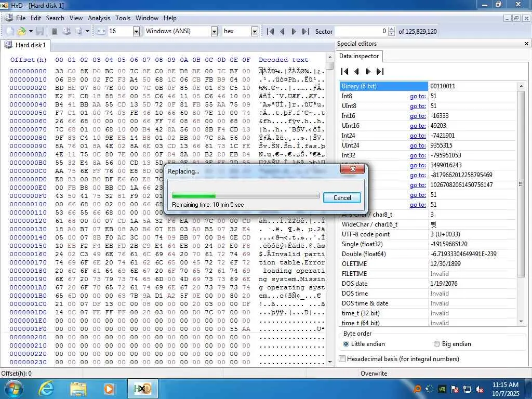Click the Open disk toolbar icon
The height and width of the screenshot is (399, 532).
pos(67,31)
